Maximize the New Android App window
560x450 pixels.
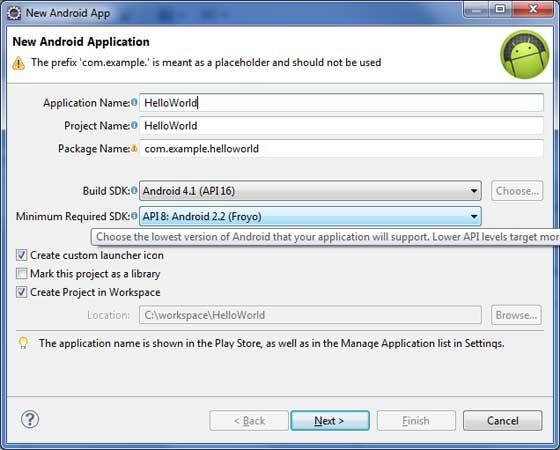click(x=501, y=9)
